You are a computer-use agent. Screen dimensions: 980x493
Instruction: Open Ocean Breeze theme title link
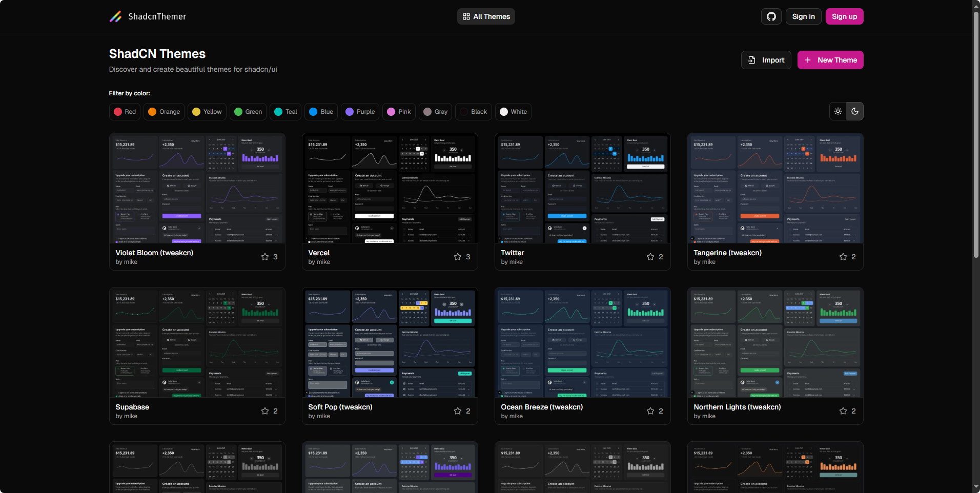point(542,407)
